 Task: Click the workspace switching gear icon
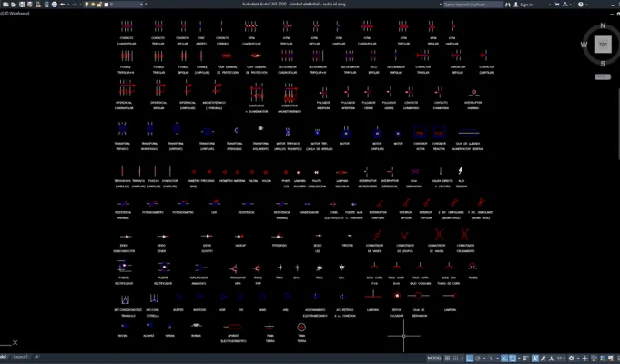click(x=572, y=359)
